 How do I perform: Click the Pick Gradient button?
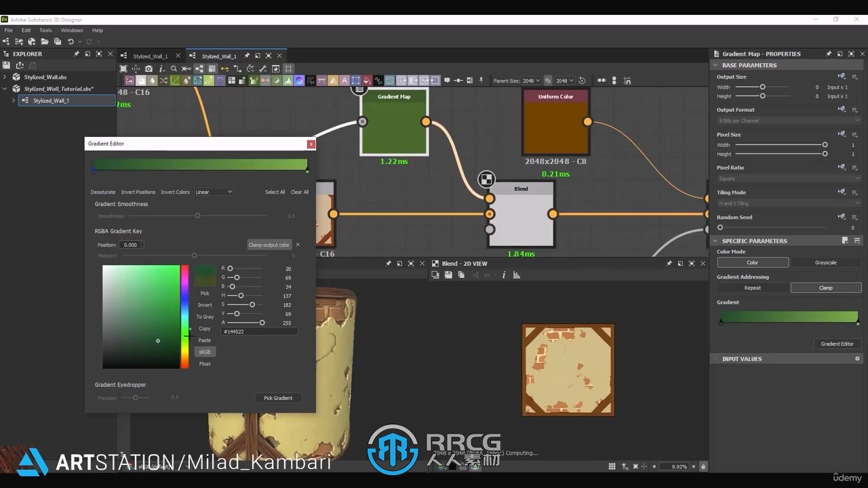(x=278, y=398)
